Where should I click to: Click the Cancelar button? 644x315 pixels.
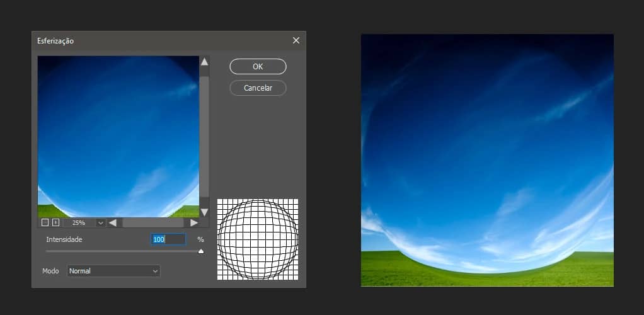point(258,88)
